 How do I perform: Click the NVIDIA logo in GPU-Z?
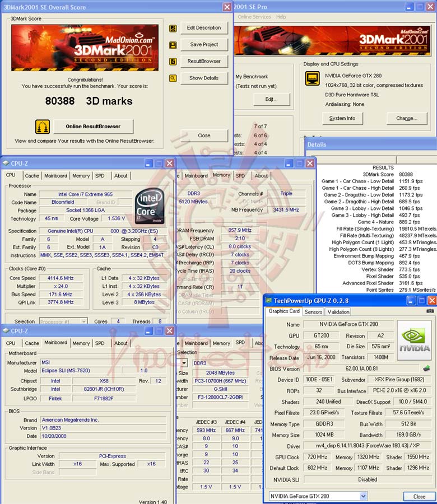coord(415,340)
